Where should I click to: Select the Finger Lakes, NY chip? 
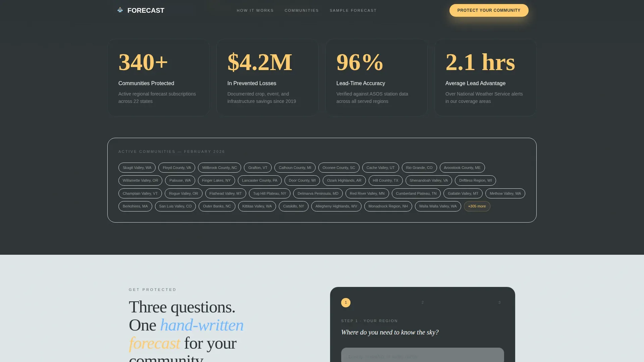[x=216, y=180]
